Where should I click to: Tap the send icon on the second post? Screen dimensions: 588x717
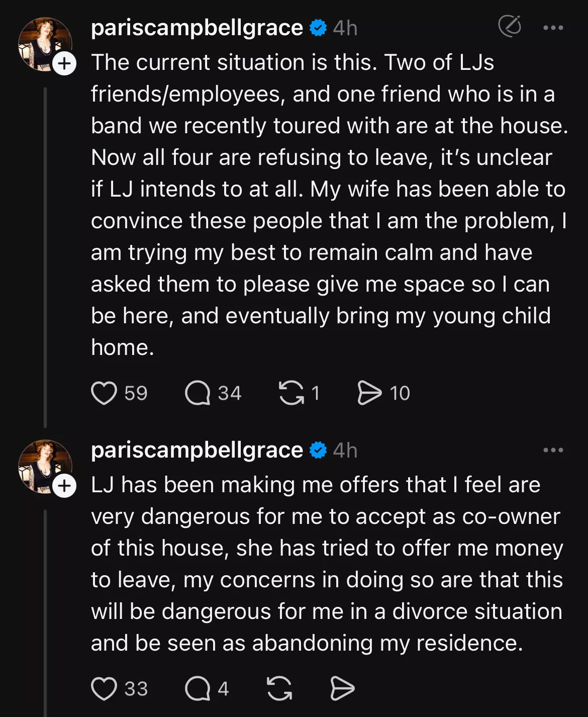342,689
